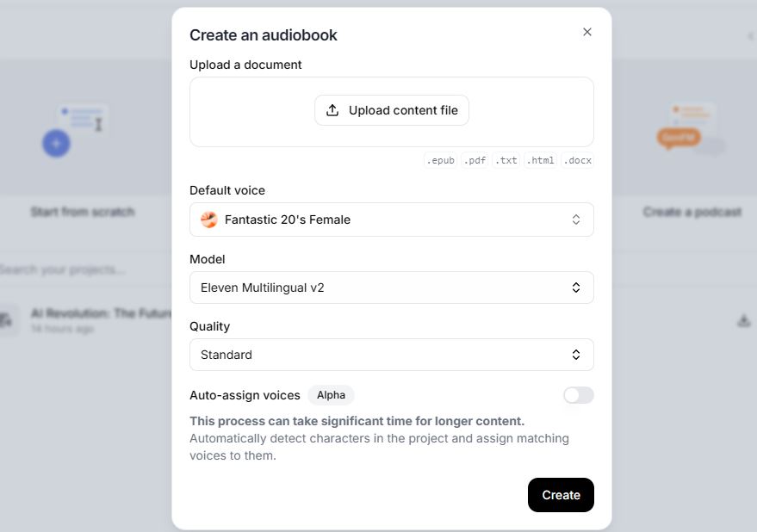
Task: Open the Quality dropdown set to Standard
Action: pos(391,355)
